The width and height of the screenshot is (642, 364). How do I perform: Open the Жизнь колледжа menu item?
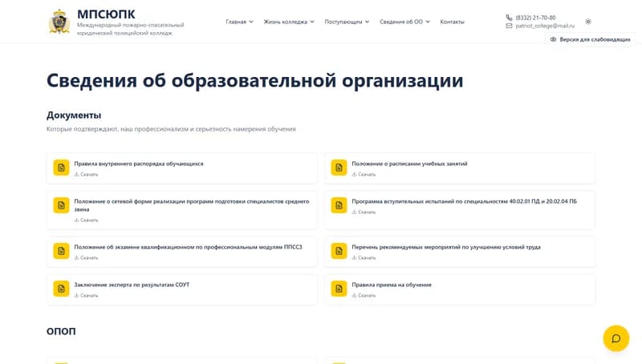click(x=285, y=22)
